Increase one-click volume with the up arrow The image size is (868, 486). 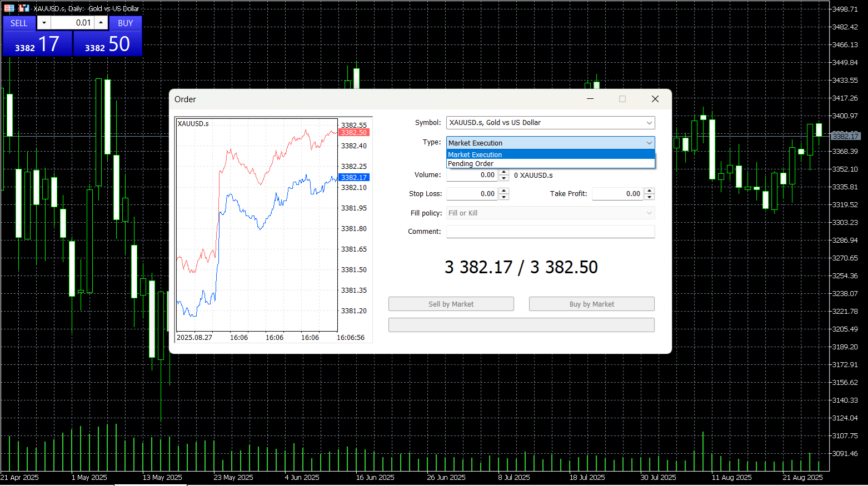tap(101, 23)
